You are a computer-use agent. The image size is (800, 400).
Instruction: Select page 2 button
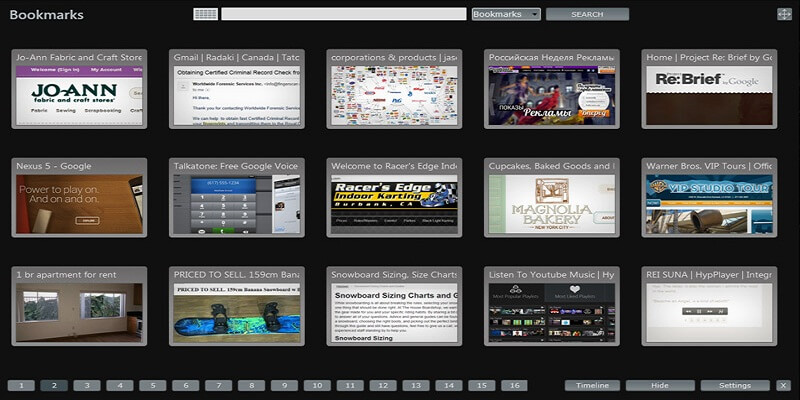tap(54, 386)
